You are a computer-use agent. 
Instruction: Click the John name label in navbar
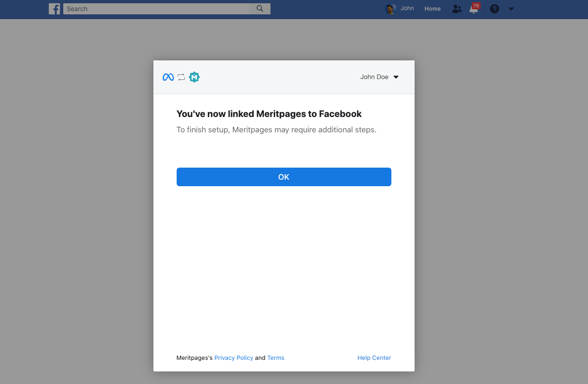tap(407, 8)
